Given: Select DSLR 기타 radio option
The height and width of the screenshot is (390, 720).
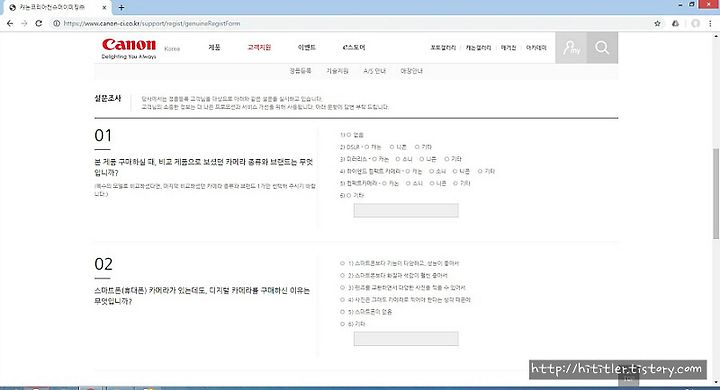Looking at the screenshot, I should [x=417, y=147].
